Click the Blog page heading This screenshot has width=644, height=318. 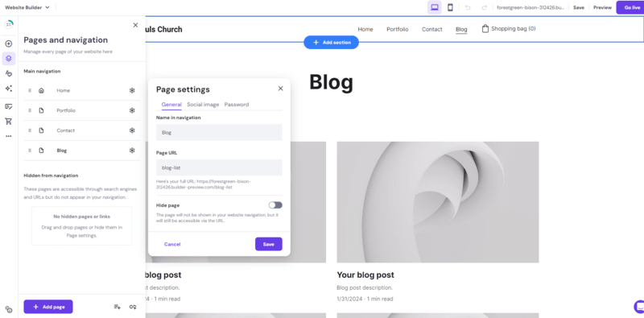[x=331, y=82]
